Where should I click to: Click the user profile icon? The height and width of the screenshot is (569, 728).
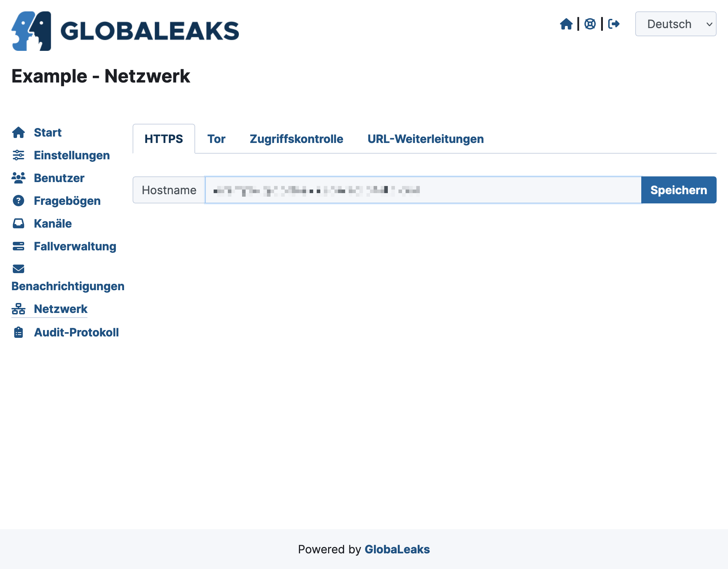590,24
